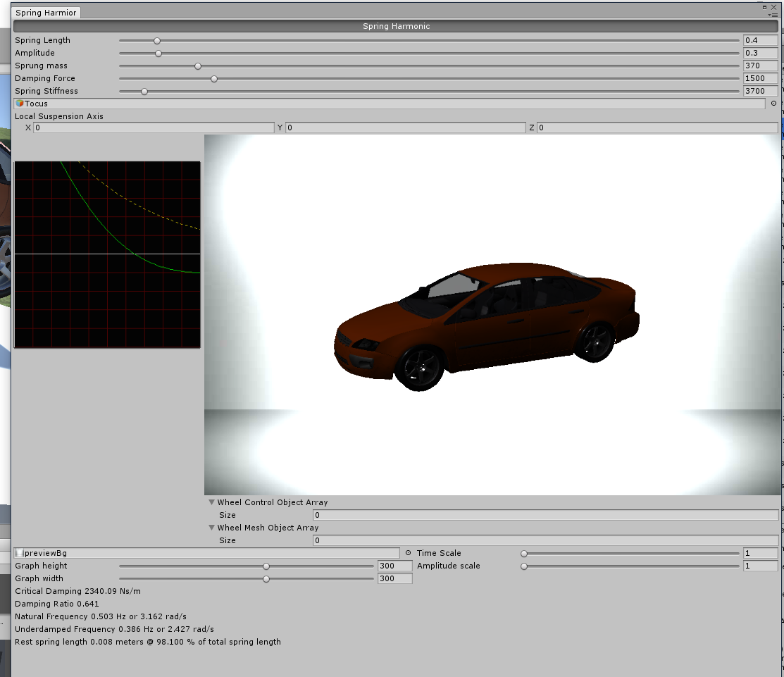
Task: Click the Tocus prefab icon
Action: pos(20,104)
